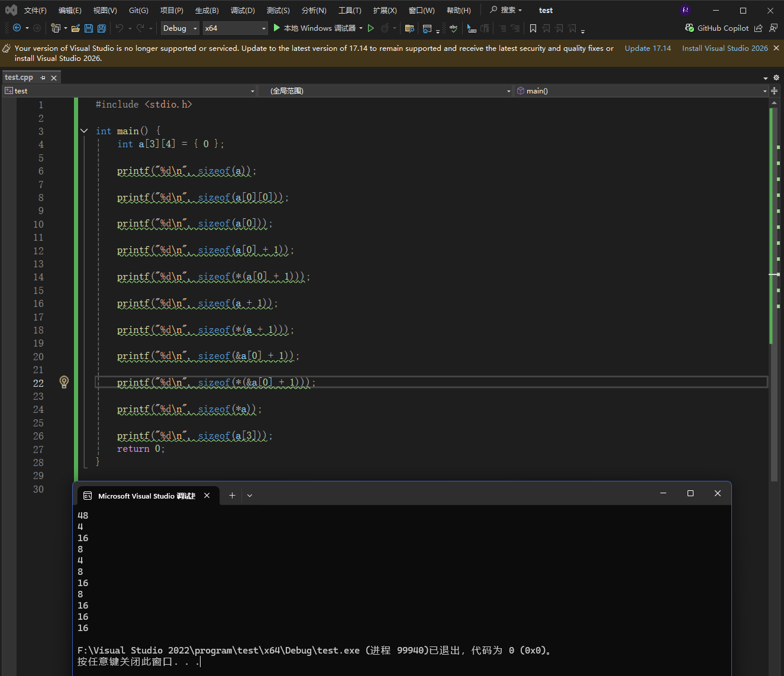The image size is (784, 676).
Task: Toggle bookmark icon in the toolbar
Action: pos(533,28)
